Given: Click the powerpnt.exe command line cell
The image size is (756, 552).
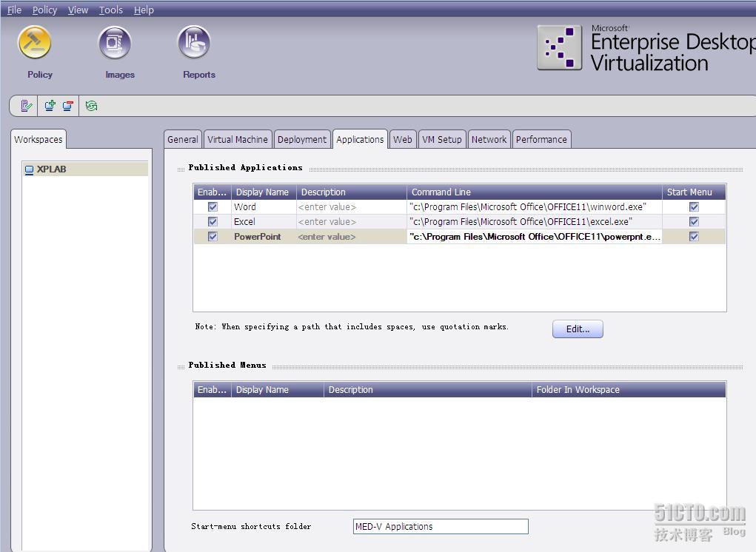Looking at the screenshot, I should [x=535, y=237].
